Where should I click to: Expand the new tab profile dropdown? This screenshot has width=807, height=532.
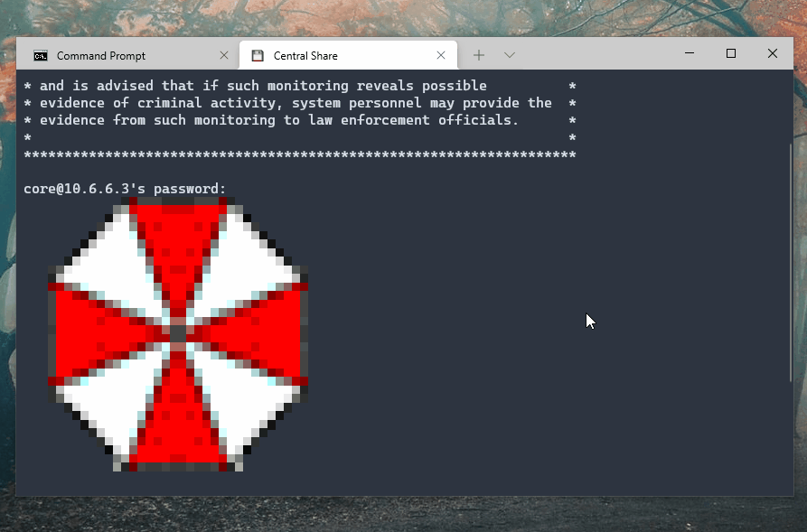510,55
